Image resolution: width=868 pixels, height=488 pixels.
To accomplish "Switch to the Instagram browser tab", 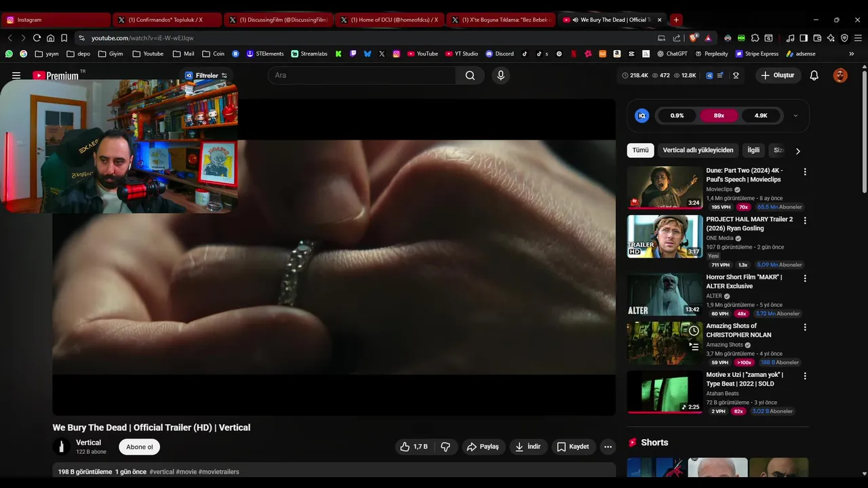I will coord(56,20).
